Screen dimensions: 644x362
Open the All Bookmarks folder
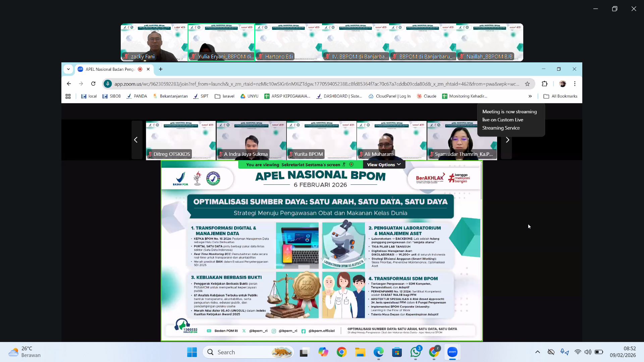click(x=560, y=96)
